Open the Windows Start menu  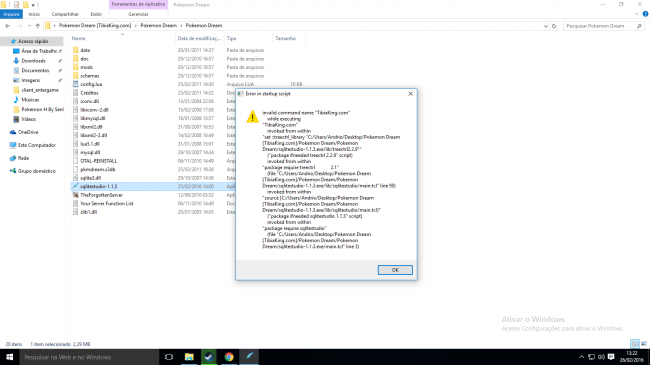(10, 357)
